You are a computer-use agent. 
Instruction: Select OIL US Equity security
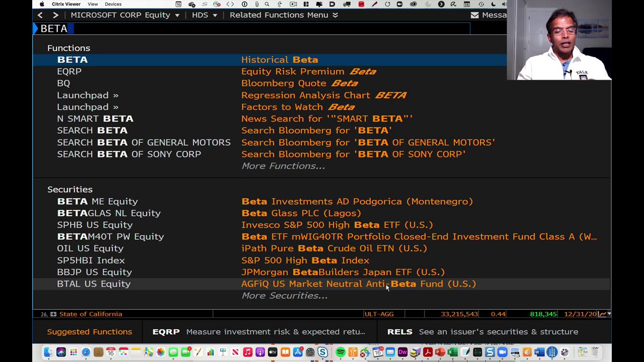(322, 248)
